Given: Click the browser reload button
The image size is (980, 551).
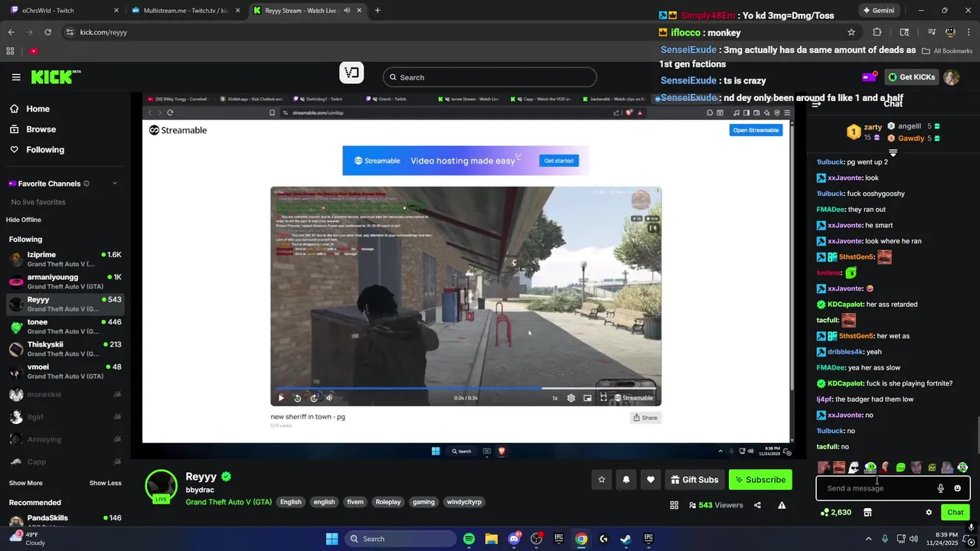Looking at the screenshot, I should click(47, 32).
